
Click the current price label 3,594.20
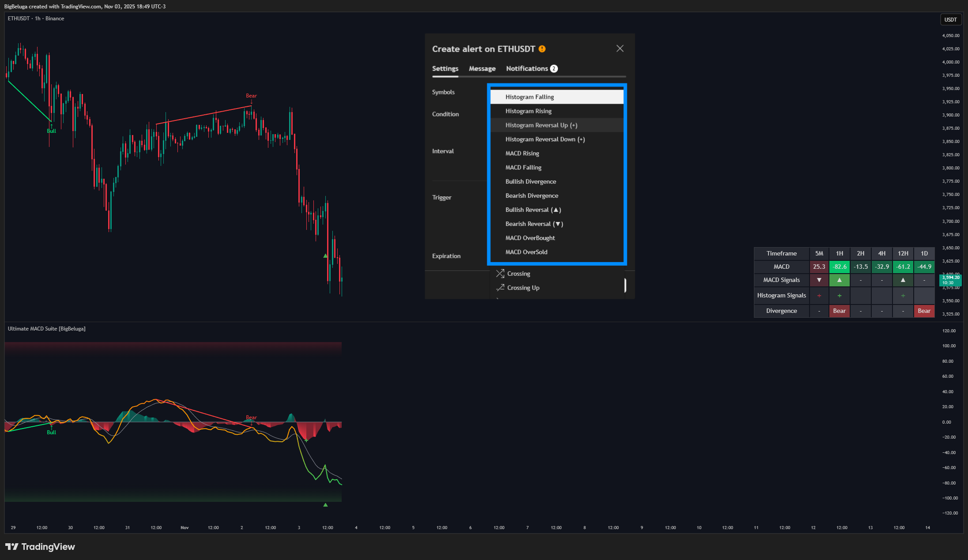[x=950, y=280]
